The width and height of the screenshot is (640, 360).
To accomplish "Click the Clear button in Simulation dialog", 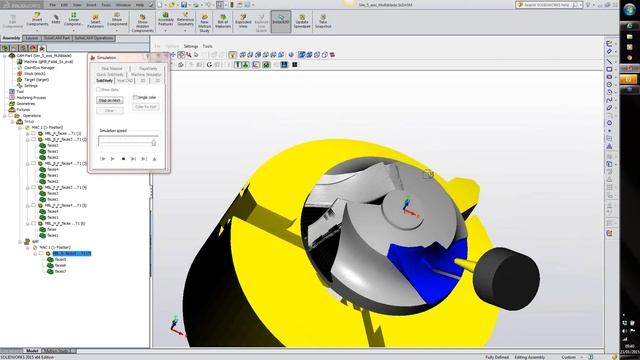I will click(110, 111).
